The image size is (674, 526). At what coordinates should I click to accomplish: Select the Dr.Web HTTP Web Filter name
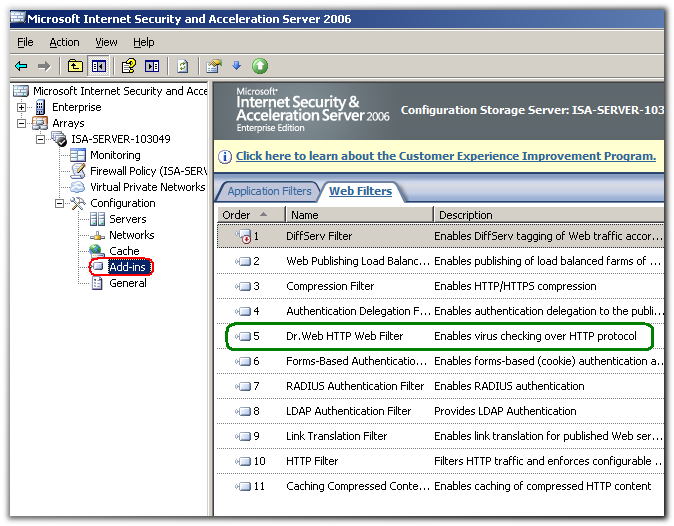pyautogui.click(x=344, y=336)
